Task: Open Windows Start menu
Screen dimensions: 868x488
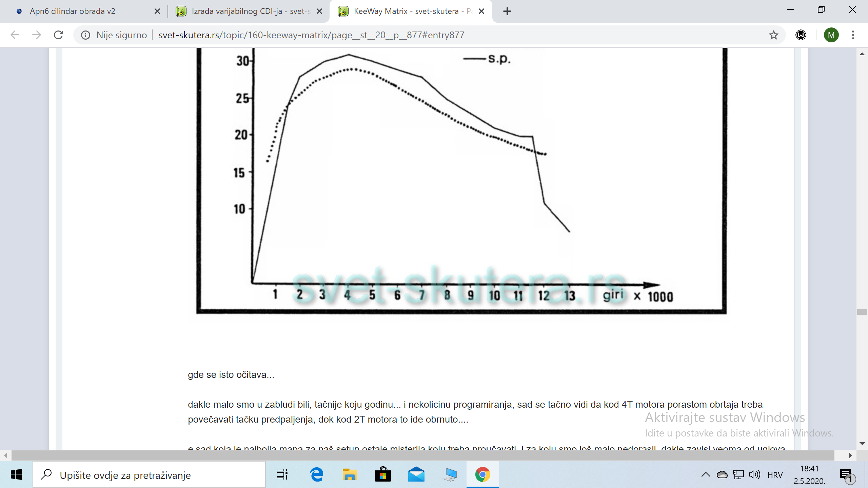Action: pyautogui.click(x=16, y=475)
